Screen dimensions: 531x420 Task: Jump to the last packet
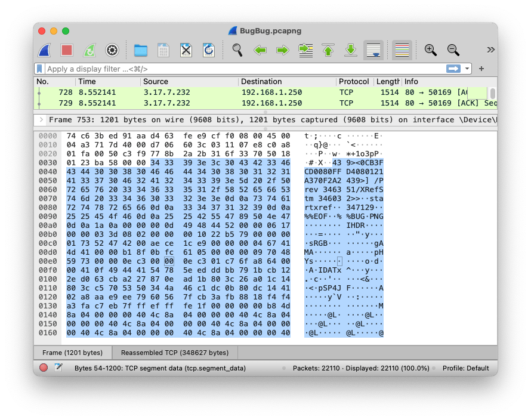pos(351,51)
